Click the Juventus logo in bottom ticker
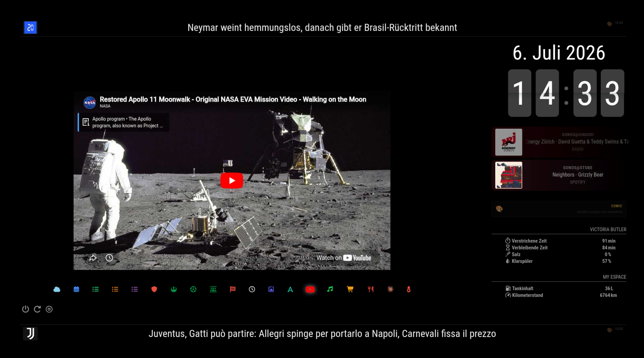644x358 pixels. coord(30,333)
